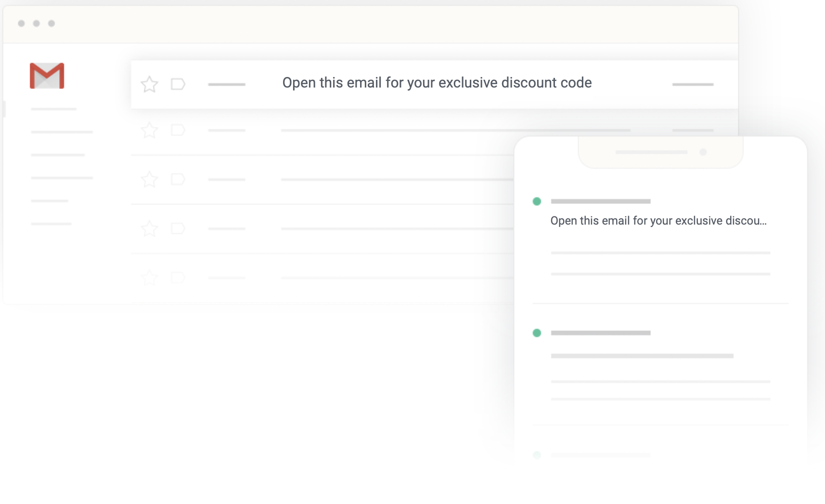Star the second email in the list
Image resolution: width=825 pixels, height=504 pixels.
150,130
